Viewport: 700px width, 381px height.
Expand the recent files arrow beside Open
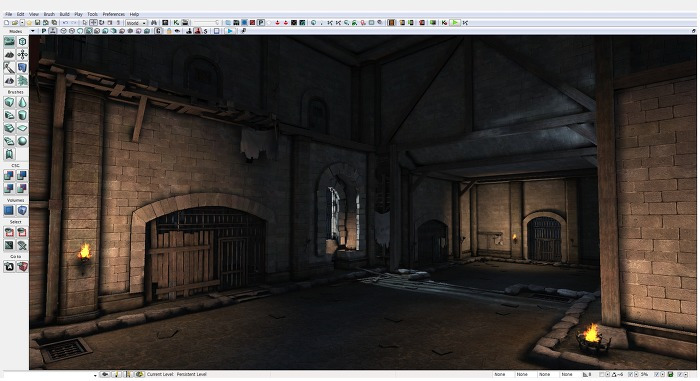pos(22,23)
